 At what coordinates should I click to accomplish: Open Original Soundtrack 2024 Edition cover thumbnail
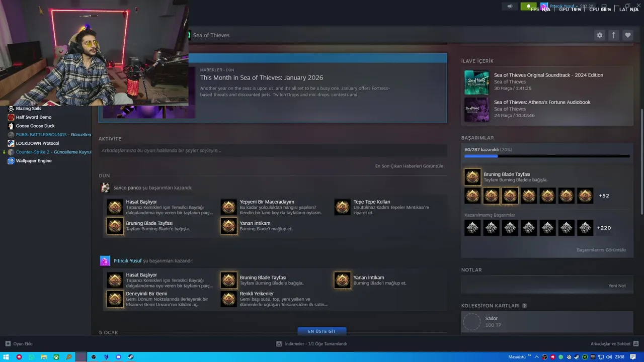[x=476, y=82]
